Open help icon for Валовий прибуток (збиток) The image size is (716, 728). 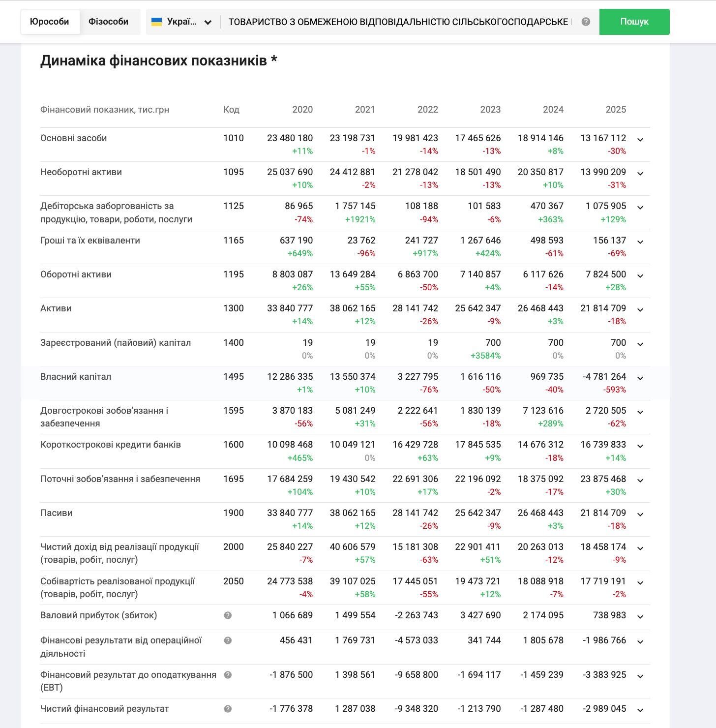click(x=228, y=615)
